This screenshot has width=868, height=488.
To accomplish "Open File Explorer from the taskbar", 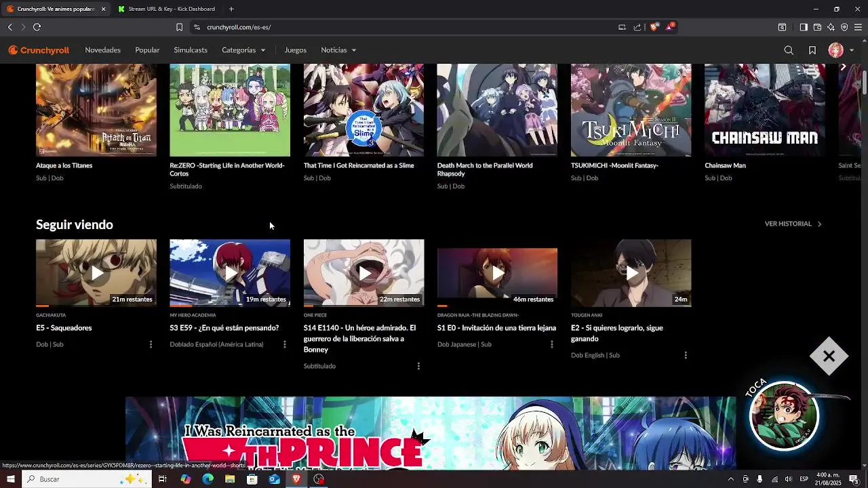I will click(230, 479).
